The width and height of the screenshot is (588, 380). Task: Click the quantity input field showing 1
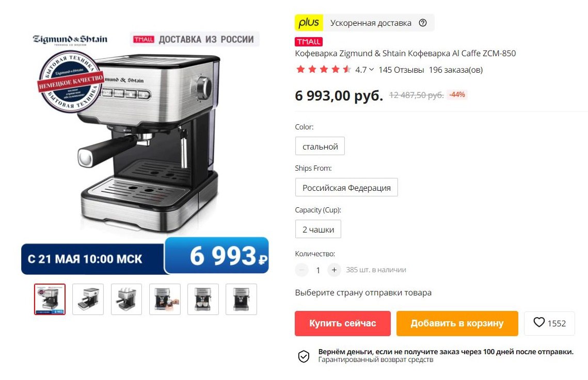(x=318, y=270)
